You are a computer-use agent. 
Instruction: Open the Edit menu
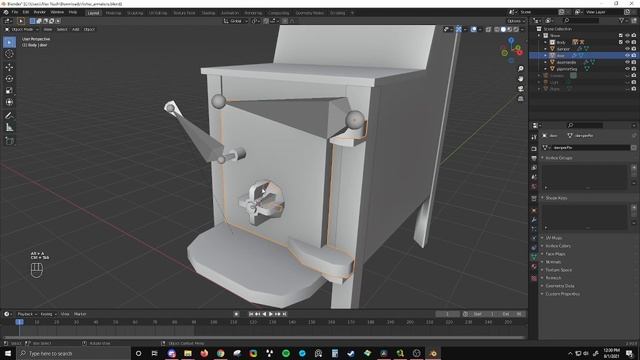click(26, 13)
